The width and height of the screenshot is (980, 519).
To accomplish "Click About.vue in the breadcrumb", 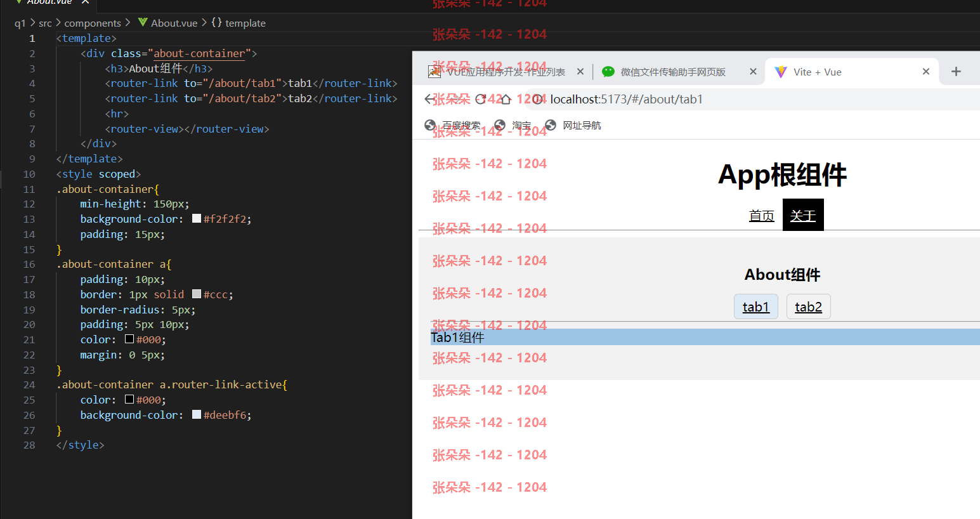I will pos(174,23).
